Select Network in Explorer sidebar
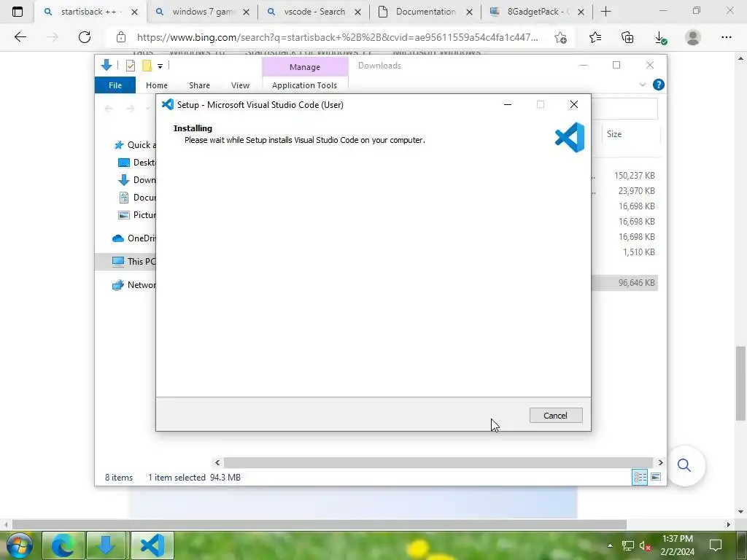747x560 pixels. (133, 285)
